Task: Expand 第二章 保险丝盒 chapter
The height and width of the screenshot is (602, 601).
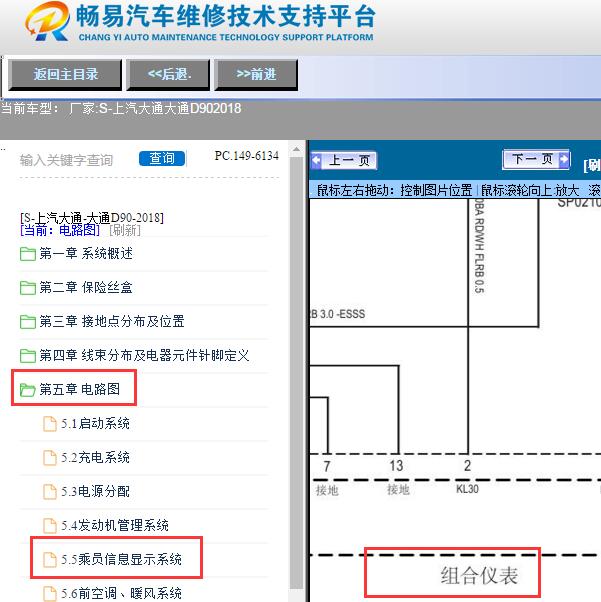Action: 86,287
